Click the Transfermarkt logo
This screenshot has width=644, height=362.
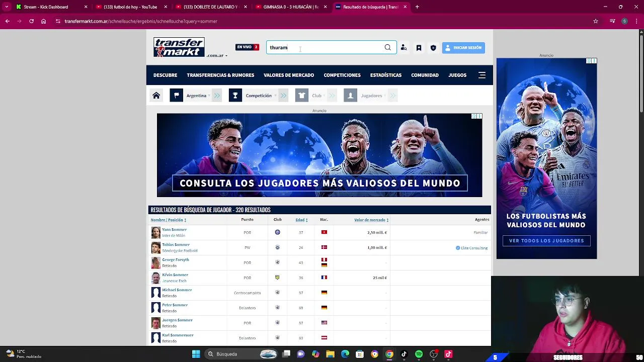pos(179,47)
